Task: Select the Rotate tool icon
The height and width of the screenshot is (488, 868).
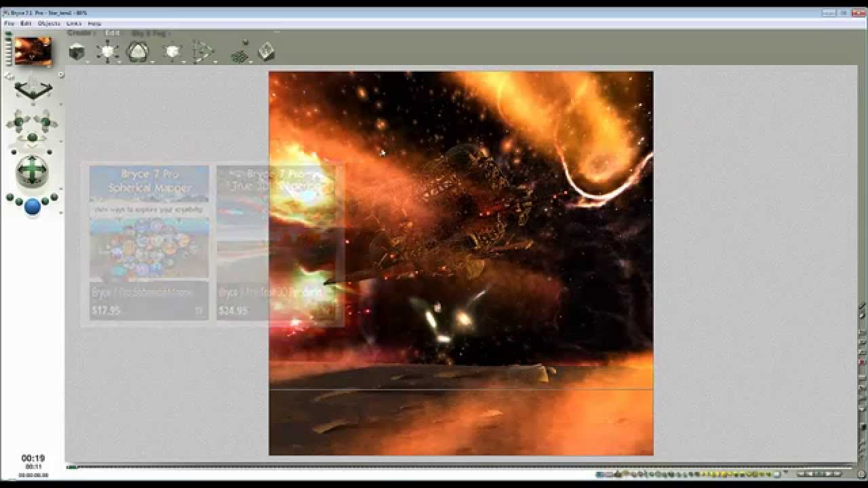Action: pos(138,52)
